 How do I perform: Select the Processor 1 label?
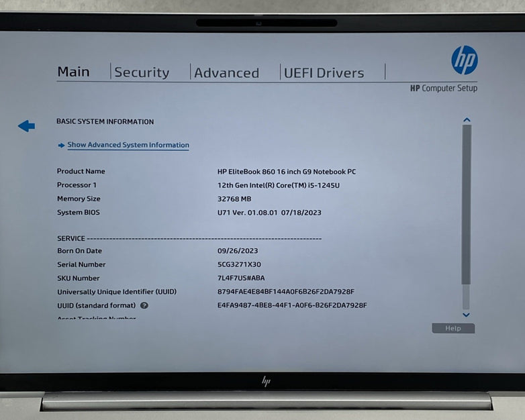77,185
